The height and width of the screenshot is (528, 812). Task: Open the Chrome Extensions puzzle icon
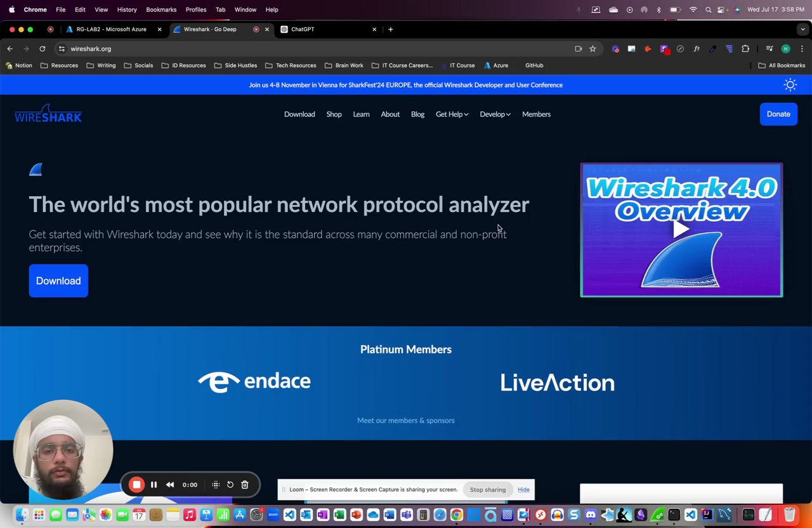(x=745, y=49)
